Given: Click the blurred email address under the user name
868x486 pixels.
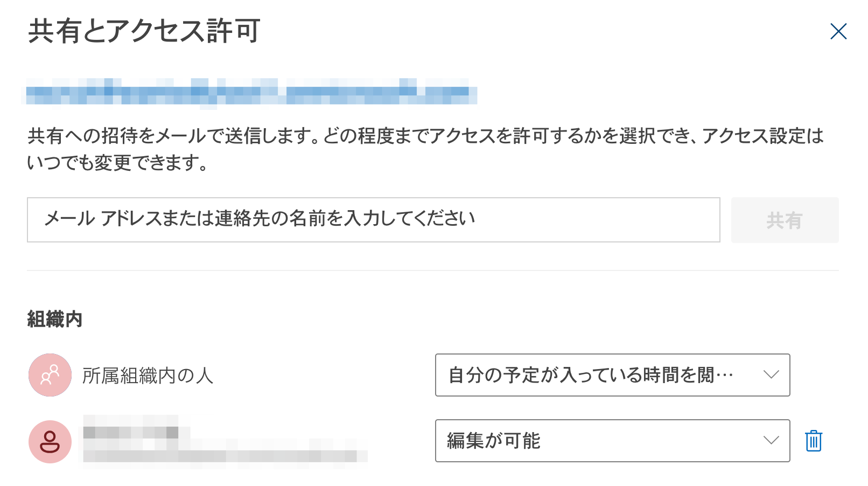Looking at the screenshot, I should point(221,456).
